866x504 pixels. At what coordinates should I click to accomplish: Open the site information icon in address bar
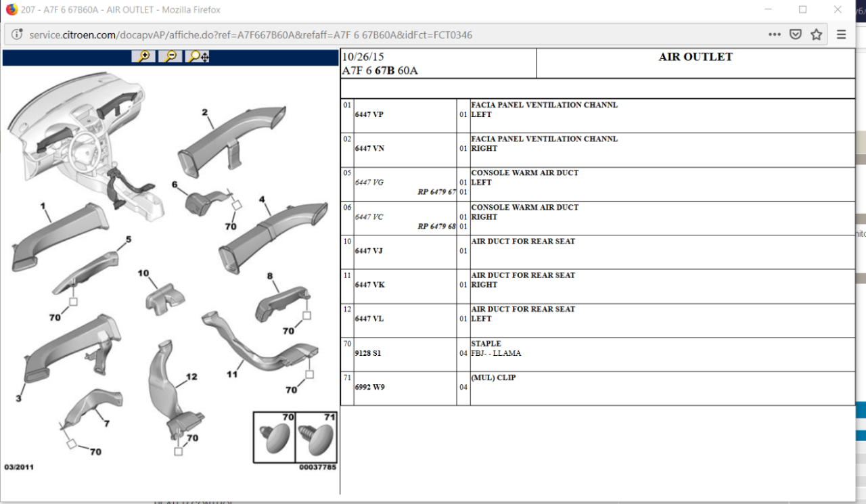pyautogui.click(x=17, y=35)
